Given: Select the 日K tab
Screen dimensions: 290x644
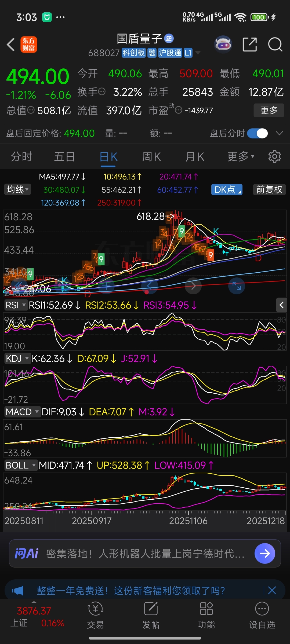Looking at the screenshot, I should [x=108, y=156].
